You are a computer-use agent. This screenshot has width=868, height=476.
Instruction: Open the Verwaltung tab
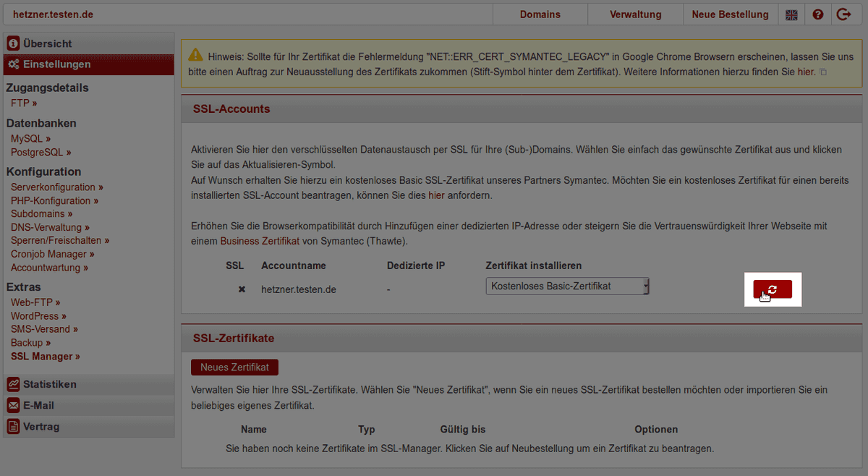[x=634, y=14]
